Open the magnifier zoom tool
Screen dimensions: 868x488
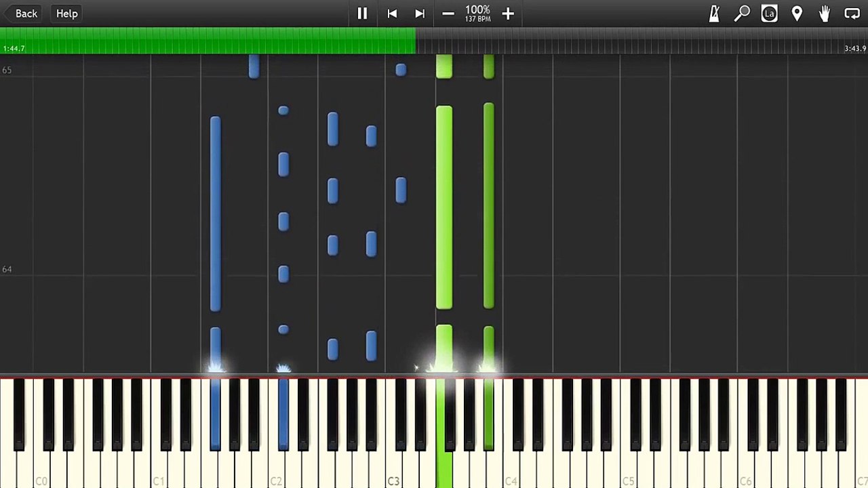742,14
